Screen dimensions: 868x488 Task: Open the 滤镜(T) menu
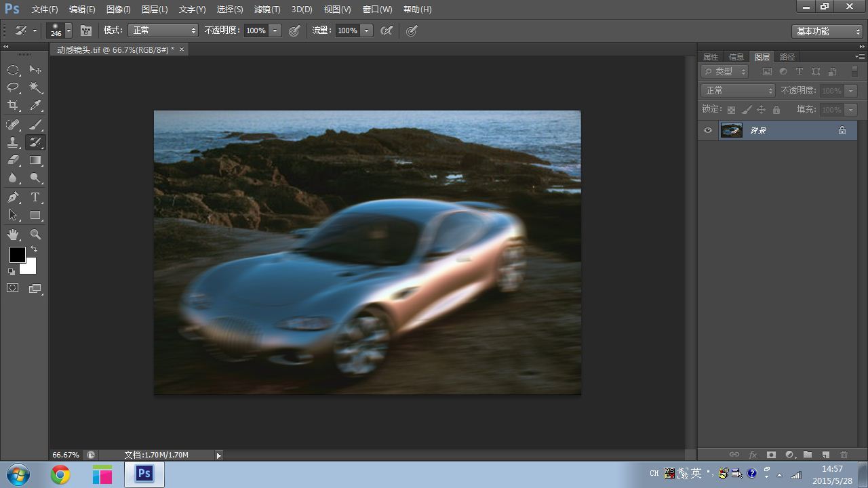[x=267, y=9]
